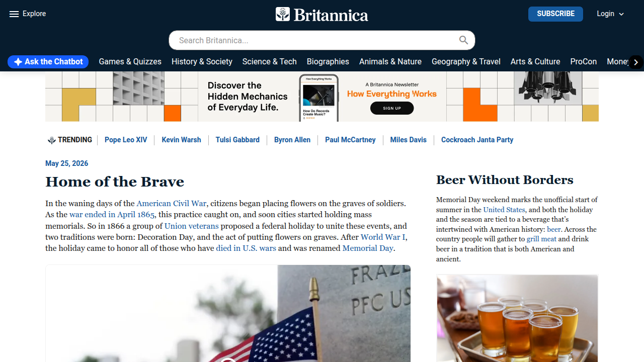Open Geography & Travel section
The height and width of the screenshot is (362, 644).
[x=466, y=61]
